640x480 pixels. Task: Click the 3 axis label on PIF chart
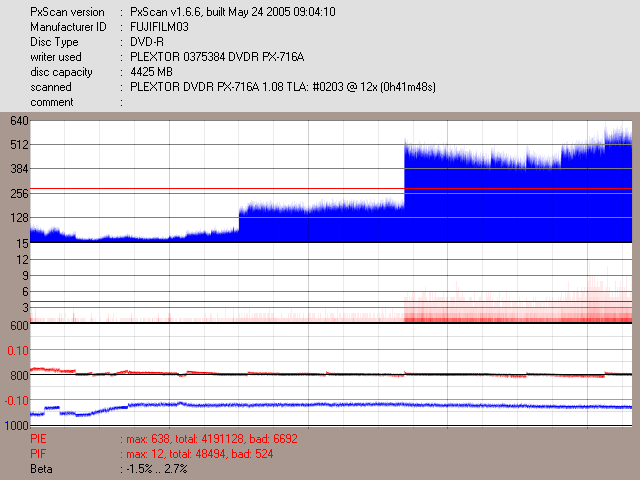[x=26, y=307]
